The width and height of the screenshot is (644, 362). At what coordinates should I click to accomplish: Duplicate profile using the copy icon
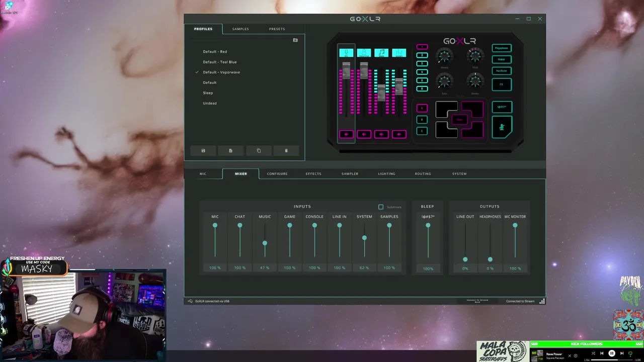pyautogui.click(x=259, y=150)
